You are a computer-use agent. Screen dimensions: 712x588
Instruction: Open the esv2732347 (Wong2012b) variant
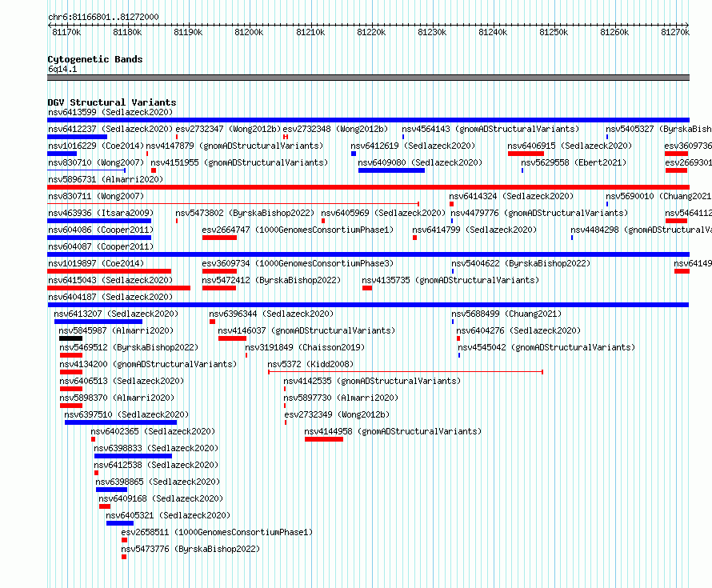click(x=229, y=129)
